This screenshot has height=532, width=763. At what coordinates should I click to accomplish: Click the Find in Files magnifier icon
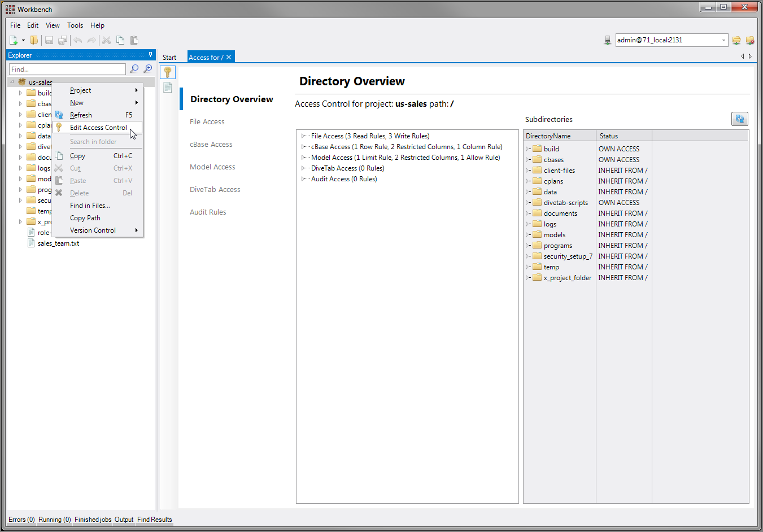coord(134,68)
